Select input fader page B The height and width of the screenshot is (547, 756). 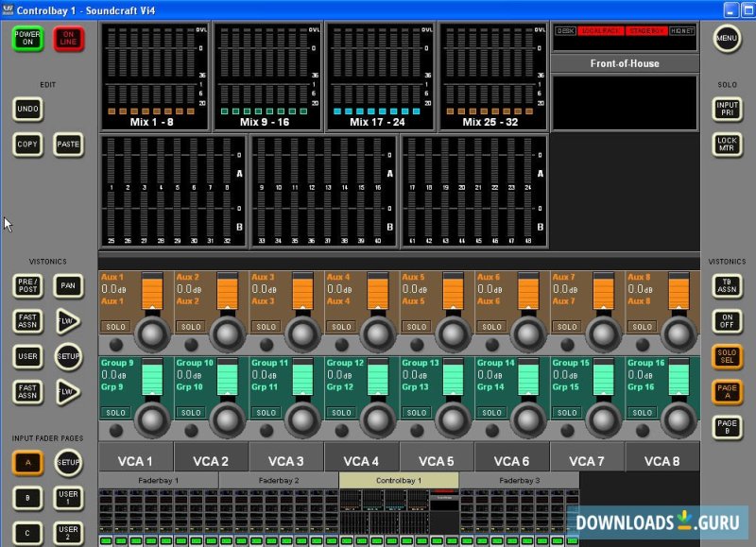27,498
